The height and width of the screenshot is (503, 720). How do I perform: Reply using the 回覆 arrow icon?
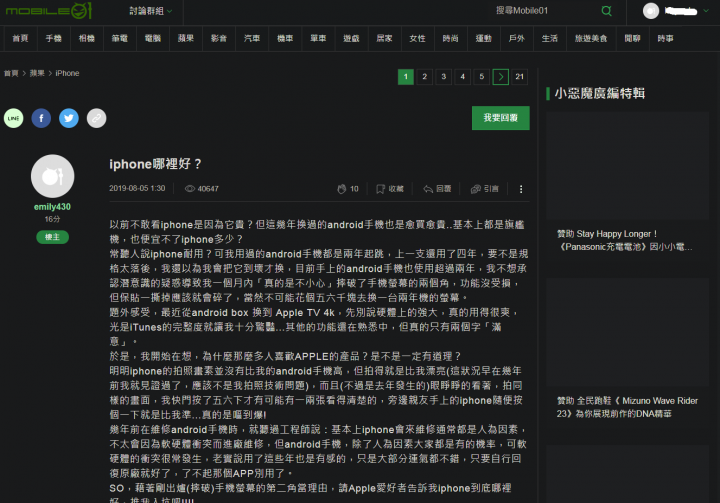(428, 189)
